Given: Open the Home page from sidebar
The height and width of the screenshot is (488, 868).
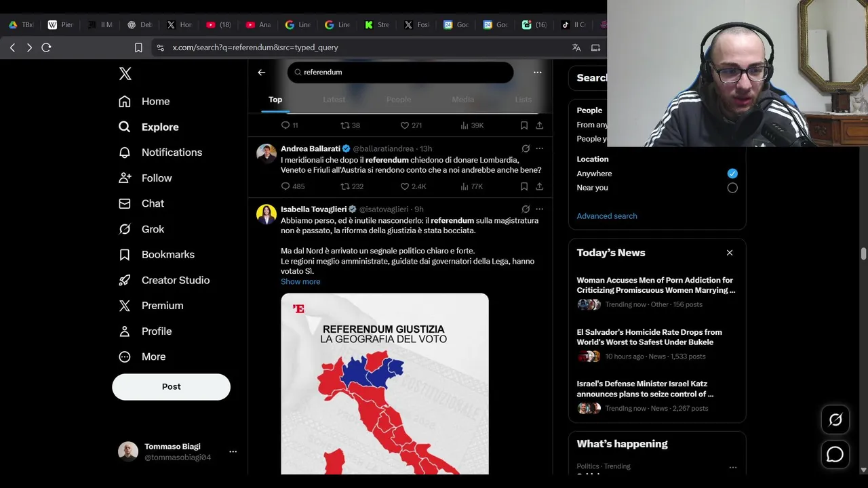Looking at the screenshot, I should pyautogui.click(x=144, y=101).
